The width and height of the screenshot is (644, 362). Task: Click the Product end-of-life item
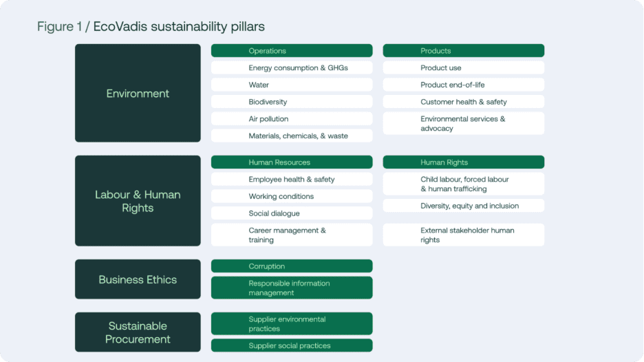tap(463, 85)
